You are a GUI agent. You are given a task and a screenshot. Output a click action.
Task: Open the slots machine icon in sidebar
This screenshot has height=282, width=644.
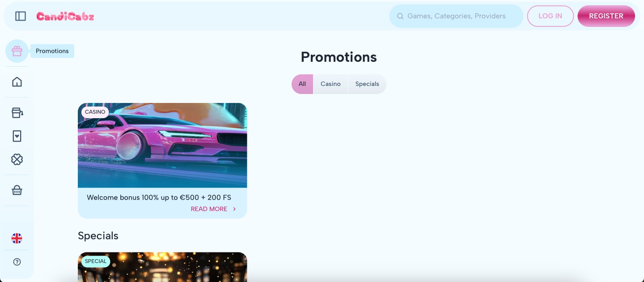(x=17, y=113)
